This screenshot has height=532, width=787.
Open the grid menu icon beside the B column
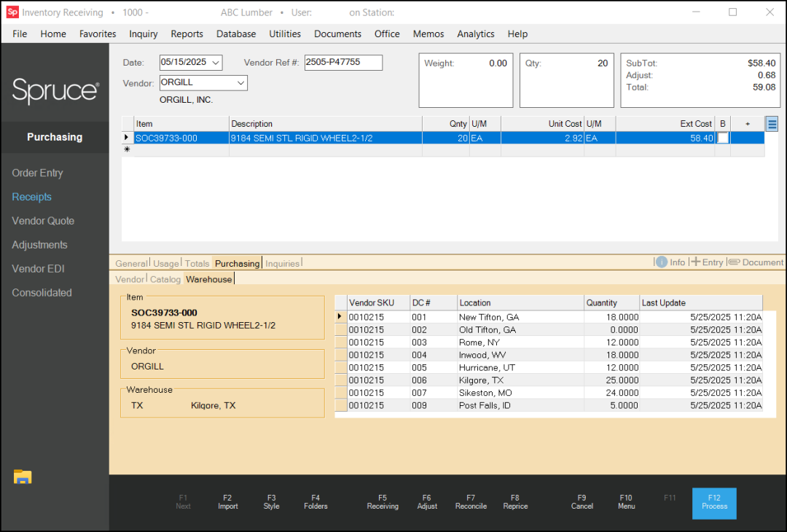772,123
